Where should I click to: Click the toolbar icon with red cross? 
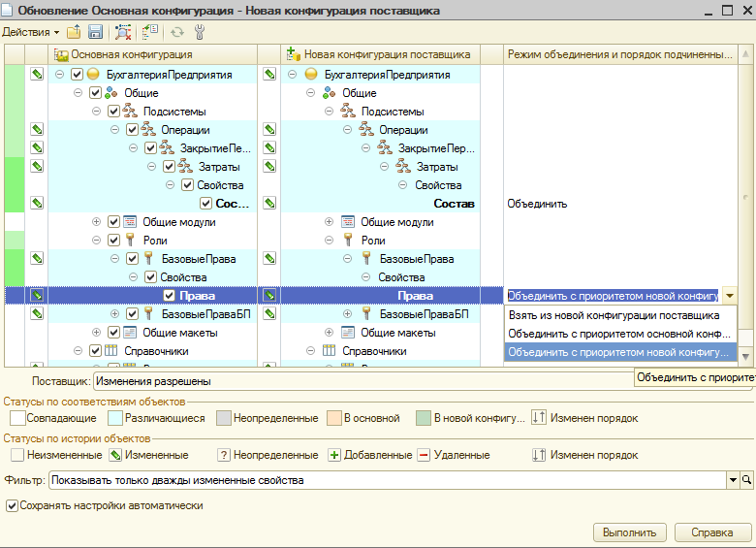(x=123, y=32)
